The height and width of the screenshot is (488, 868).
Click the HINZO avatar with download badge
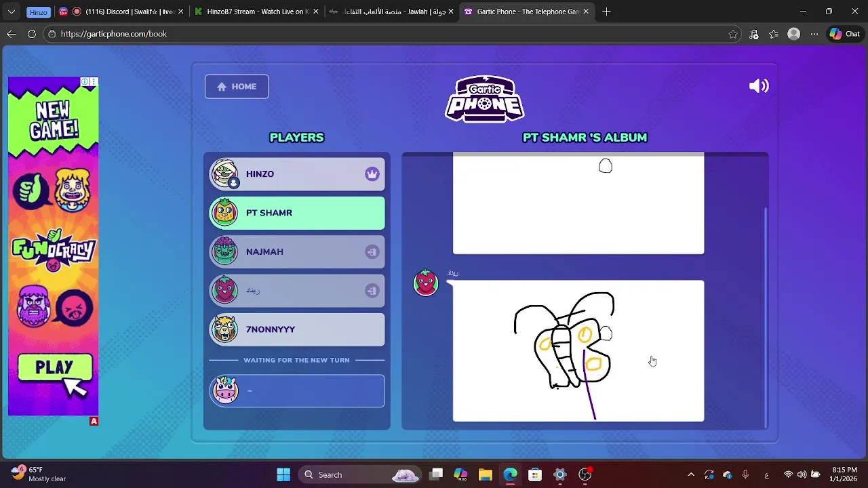(224, 174)
